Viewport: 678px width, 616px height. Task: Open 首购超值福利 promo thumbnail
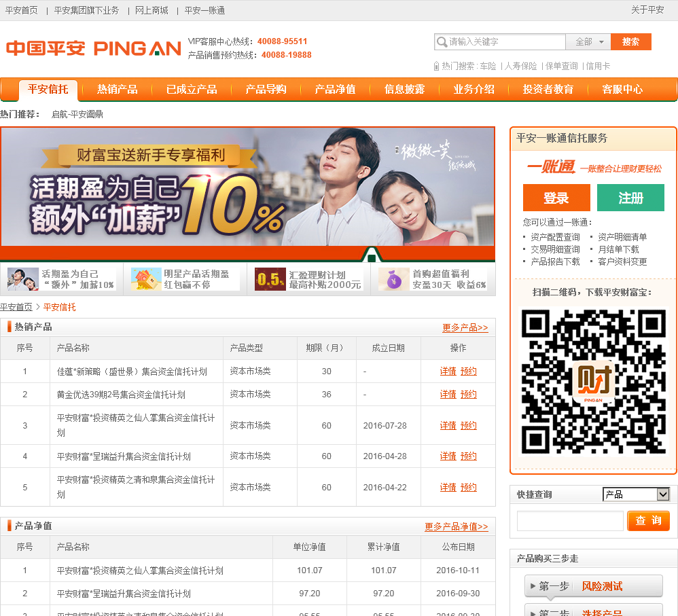pos(432,279)
